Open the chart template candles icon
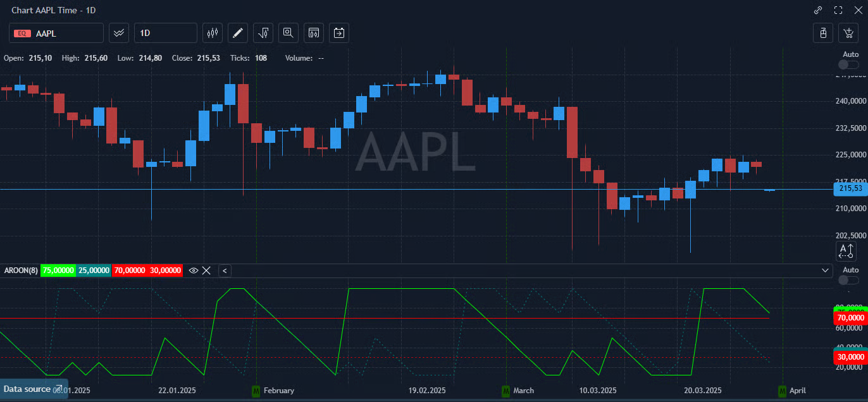The image size is (868, 402). 314,33
